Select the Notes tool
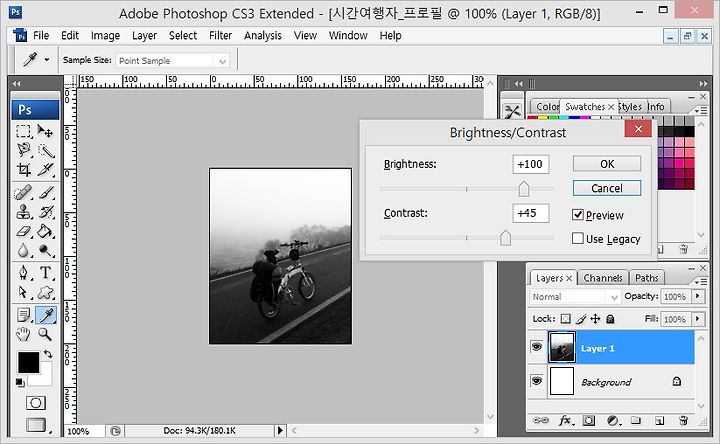The width and height of the screenshot is (720, 444). click(x=23, y=315)
